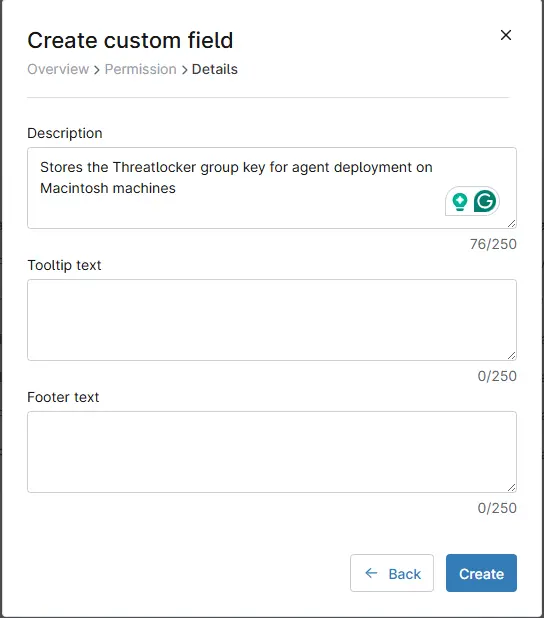Click the Grammarly lightbulb suggestions icon
The width and height of the screenshot is (544, 618).
[x=459, y=202]
